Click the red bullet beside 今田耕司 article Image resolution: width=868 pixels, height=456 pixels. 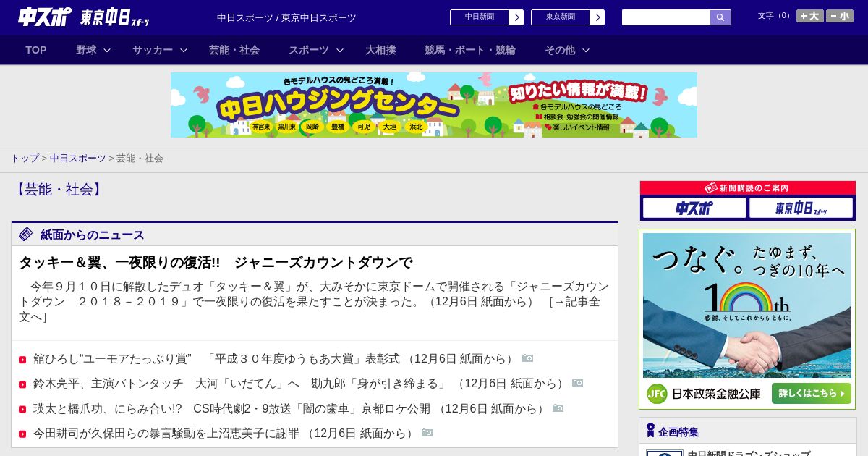coord(22,434)
